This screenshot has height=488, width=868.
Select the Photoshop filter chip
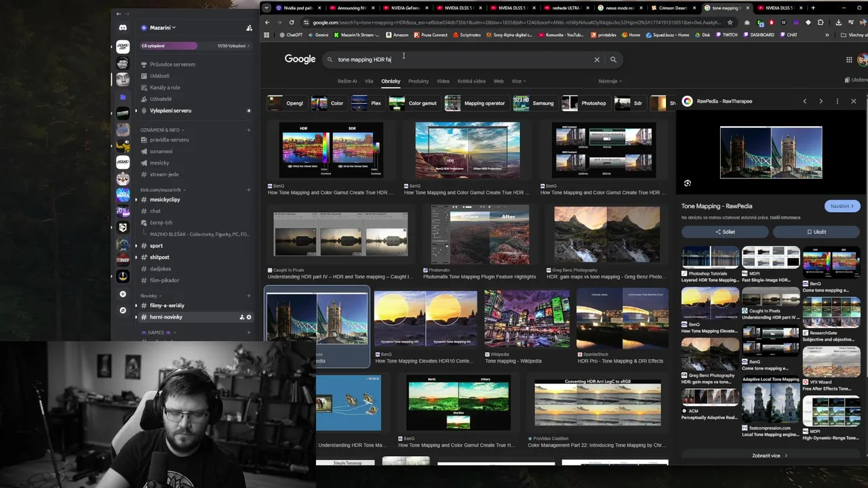[585, 103]
